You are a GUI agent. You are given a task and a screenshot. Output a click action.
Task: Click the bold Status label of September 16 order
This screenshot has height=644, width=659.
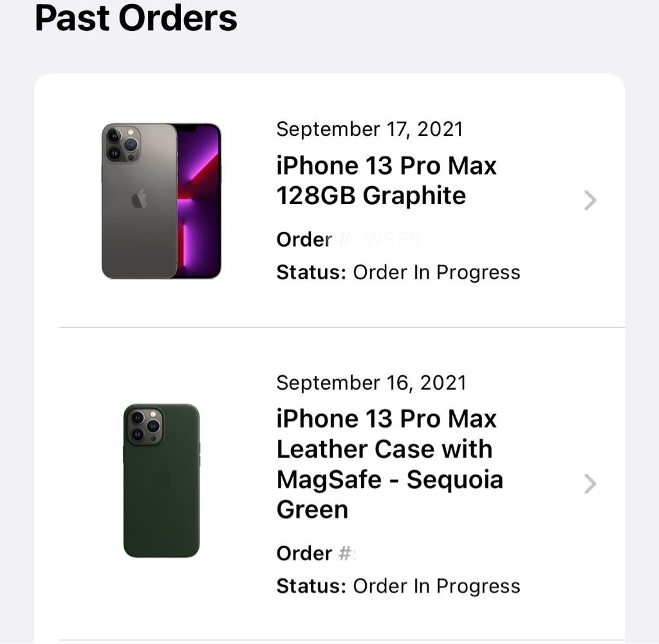(x=311, y=586)
